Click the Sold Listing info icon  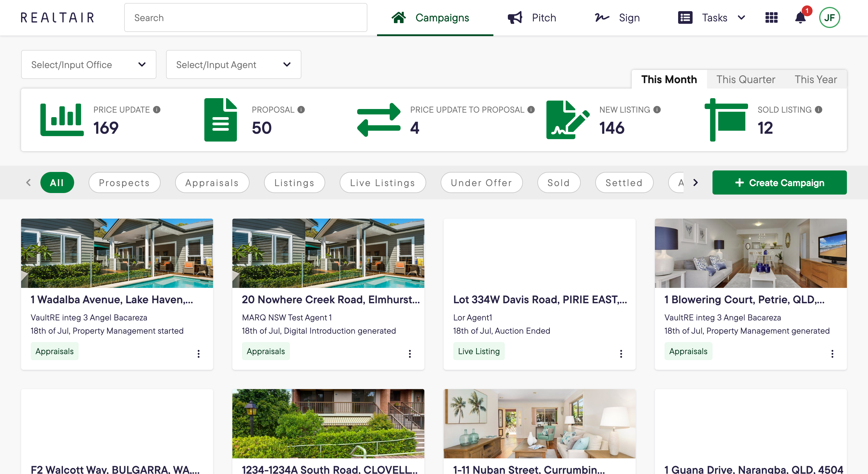pyautogui.click(x=819, y=110)
